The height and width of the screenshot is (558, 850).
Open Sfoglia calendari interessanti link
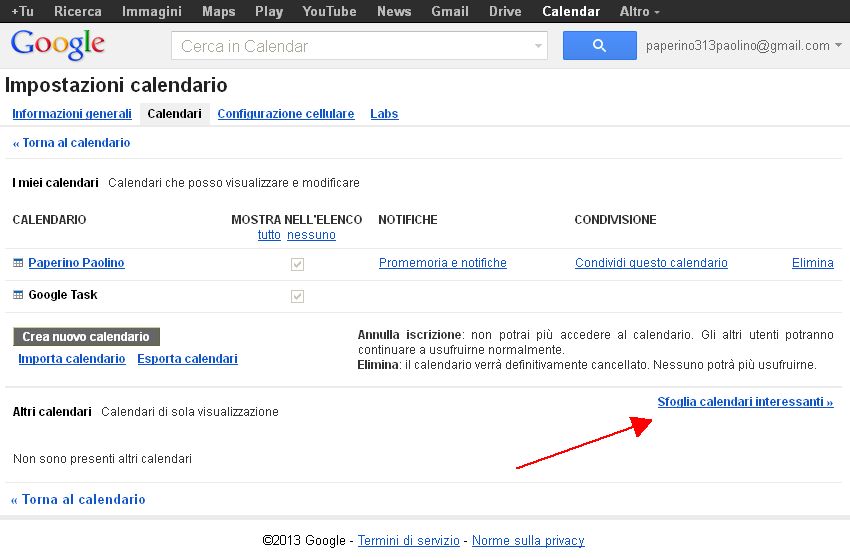tap(745, 402)
